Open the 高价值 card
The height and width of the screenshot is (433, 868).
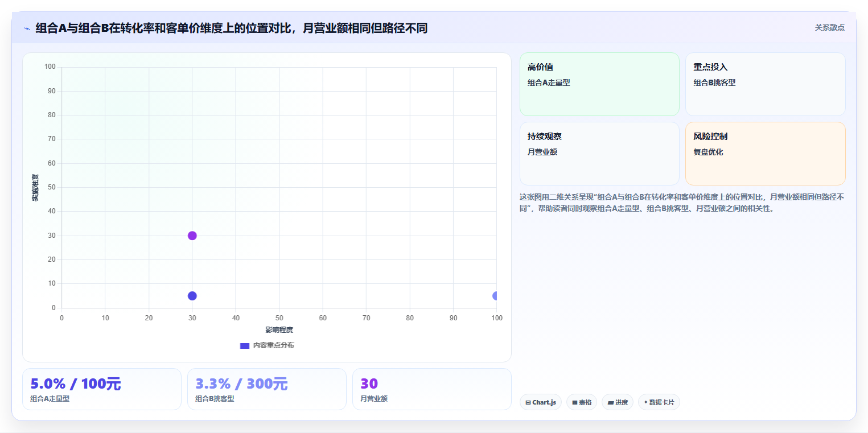(x=599, y=84)
